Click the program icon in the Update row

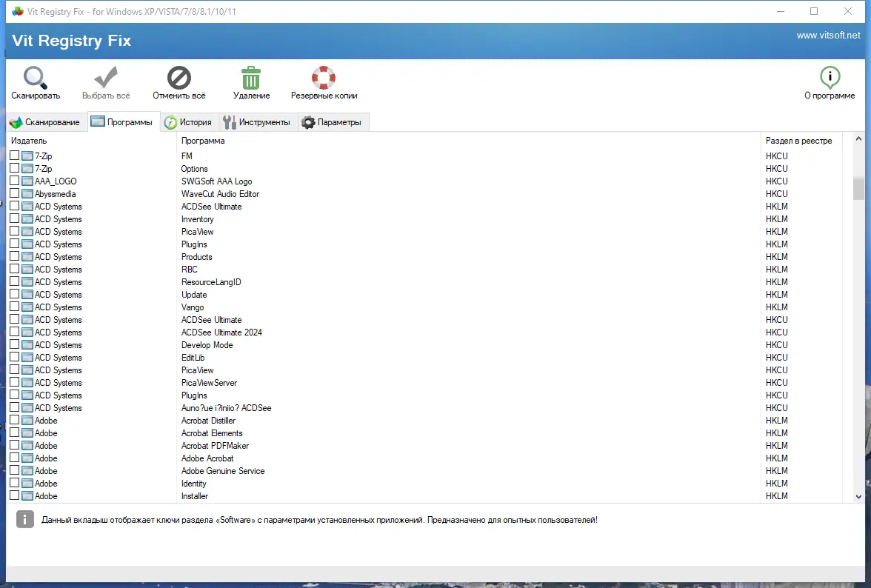[x=27, y=294]
